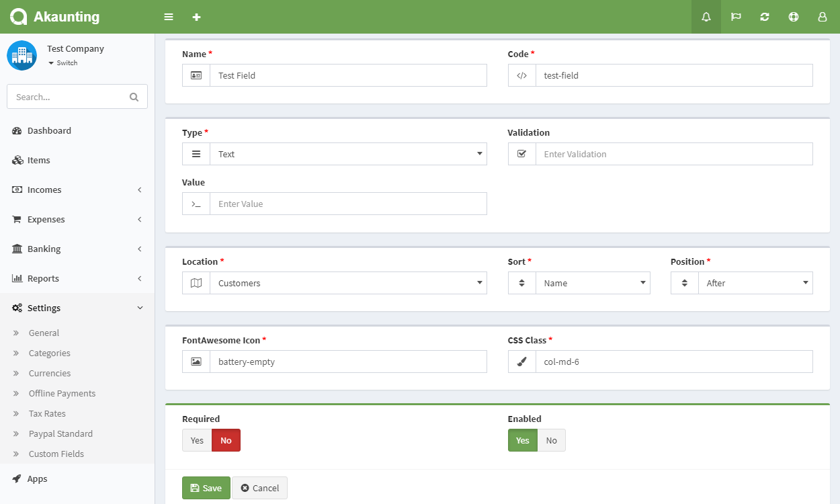The height and width of the screenshot is (504, 840).
Task: Click the search magnifier icon
Action: (x=134, y=97)
